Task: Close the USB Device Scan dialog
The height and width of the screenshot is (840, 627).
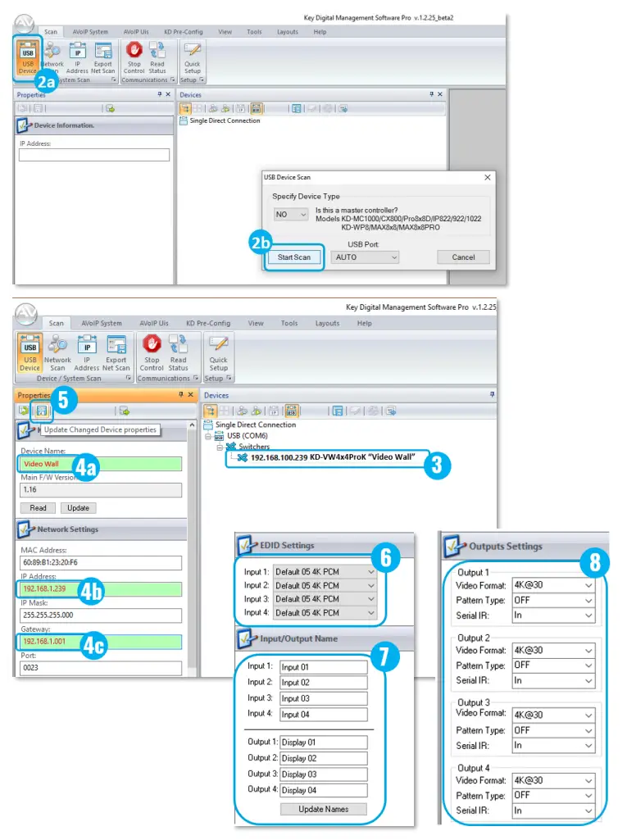Action: tap(487, 177)
